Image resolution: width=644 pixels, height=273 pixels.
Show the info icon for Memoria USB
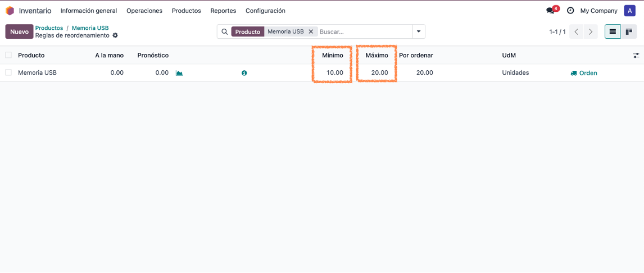tap(244, 73)
